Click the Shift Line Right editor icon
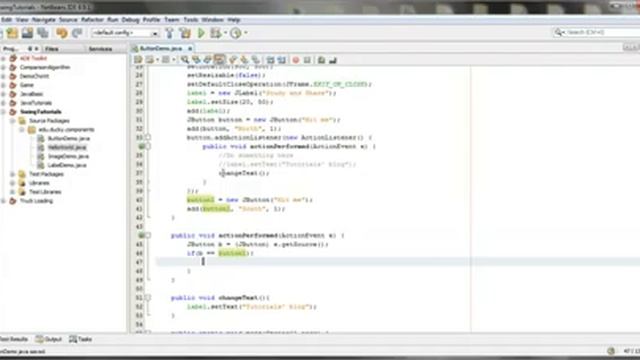Screen dimensions: 640x360 pyautogui.click(x=281, y=60)
